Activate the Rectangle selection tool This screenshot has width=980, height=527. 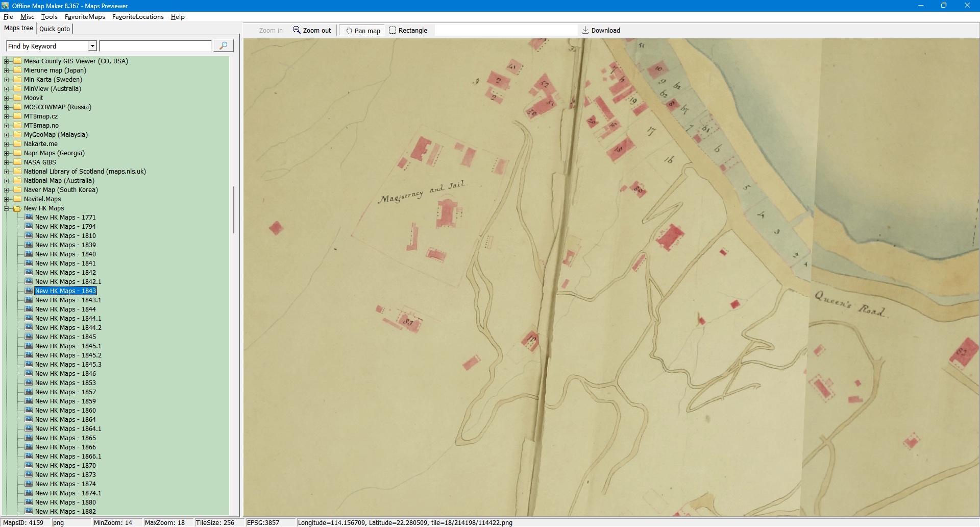(x=408, y=31)
